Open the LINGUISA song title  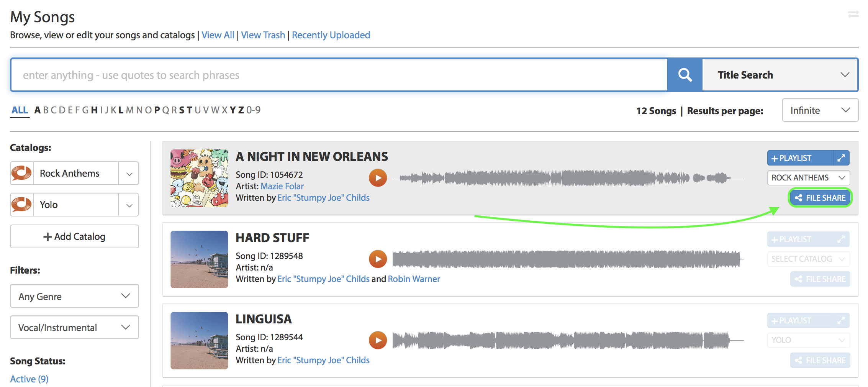pyautogui.click(x=264, y=319)
